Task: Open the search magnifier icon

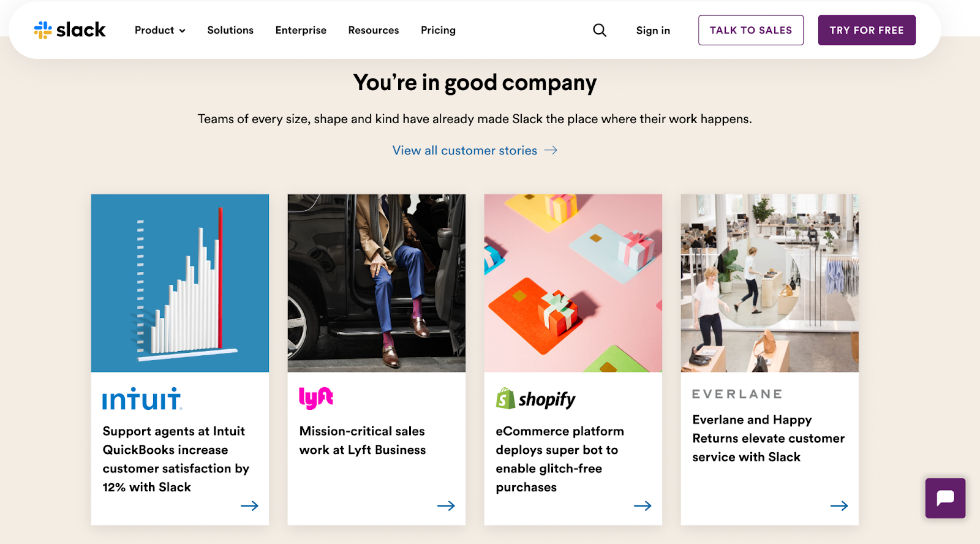Action: [600, 30]
